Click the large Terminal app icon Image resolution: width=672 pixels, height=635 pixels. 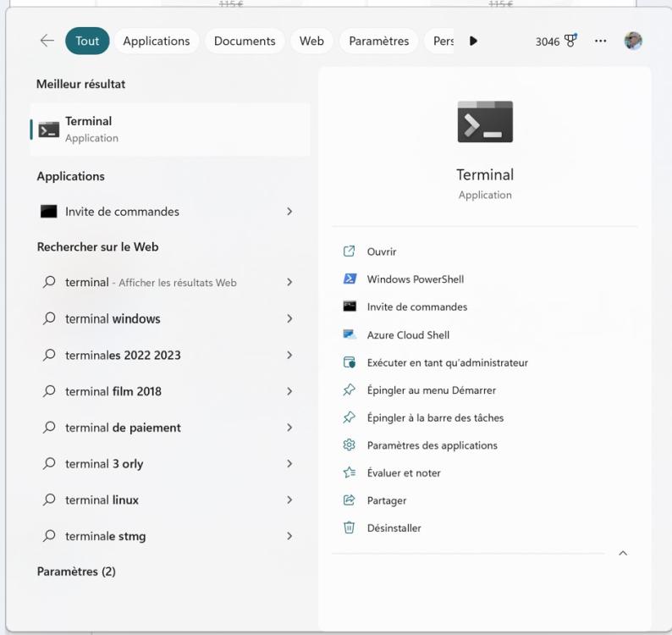click(x=485, y=122)
